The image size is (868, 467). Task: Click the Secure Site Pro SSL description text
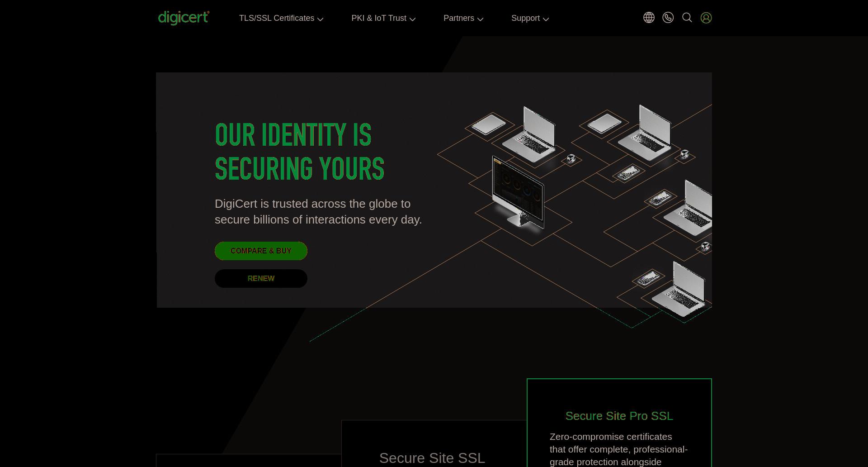[x=618, y=449]
